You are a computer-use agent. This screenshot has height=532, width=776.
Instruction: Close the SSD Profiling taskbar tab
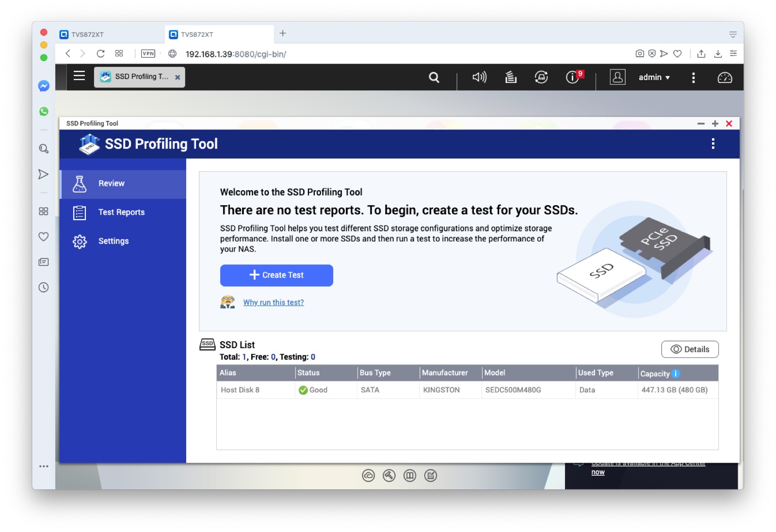pos(178,77)
